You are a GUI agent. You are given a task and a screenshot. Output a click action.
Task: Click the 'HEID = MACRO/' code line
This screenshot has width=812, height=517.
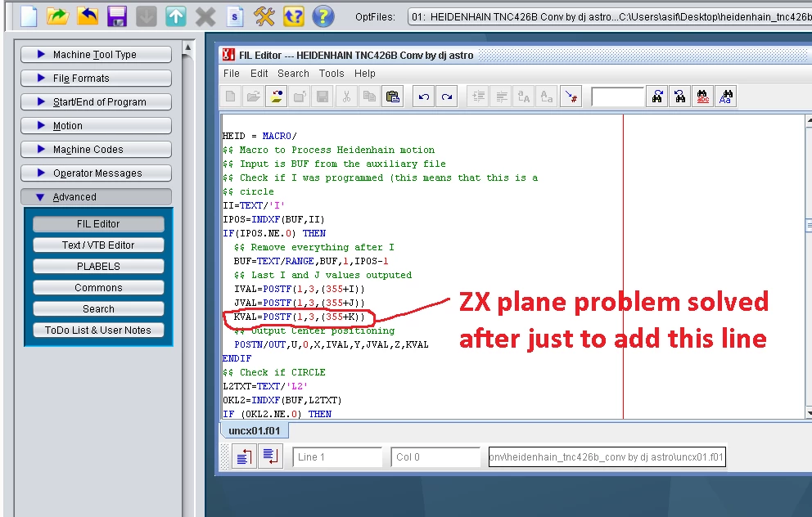(259, 136)
